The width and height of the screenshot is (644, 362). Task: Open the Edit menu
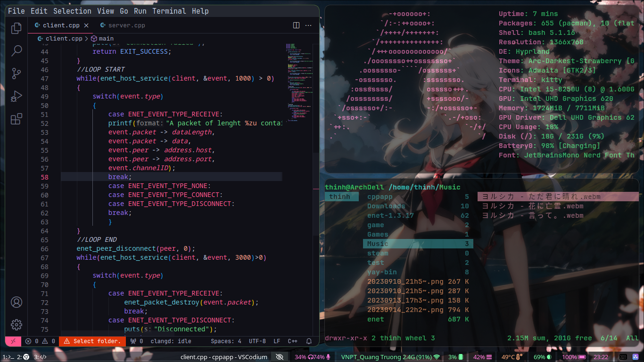pyautogui.click(x=39, y=11)
